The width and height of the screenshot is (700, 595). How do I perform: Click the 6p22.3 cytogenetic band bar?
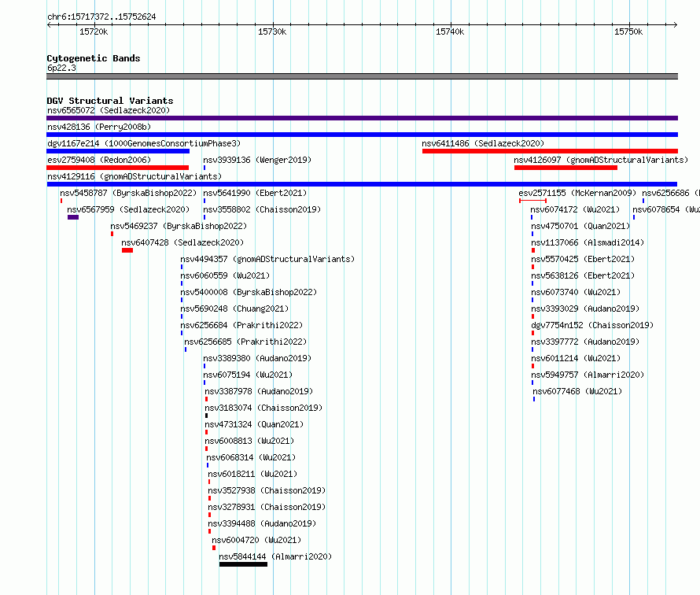tap(362, 76)
